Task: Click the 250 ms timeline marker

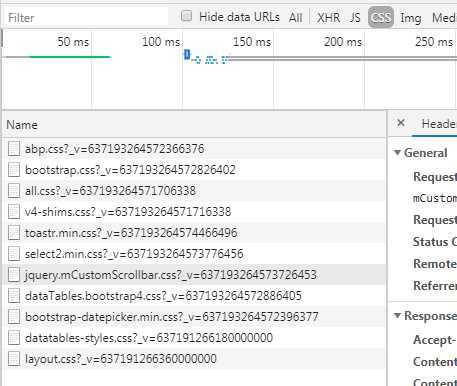Action: coord(434,42)
